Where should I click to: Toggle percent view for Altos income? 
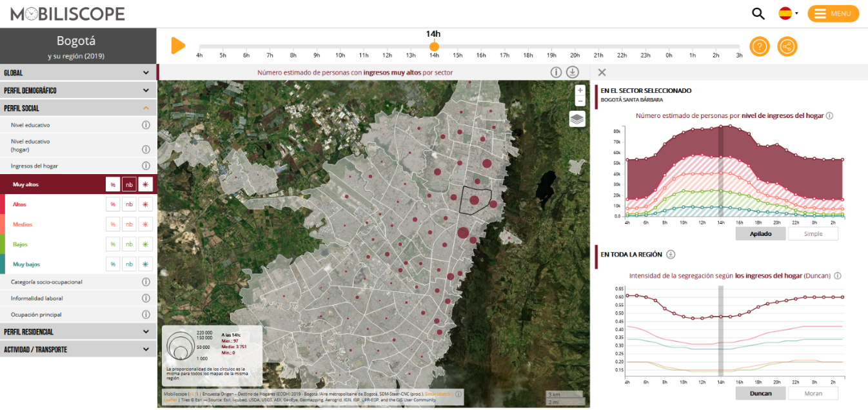point(113,204)
